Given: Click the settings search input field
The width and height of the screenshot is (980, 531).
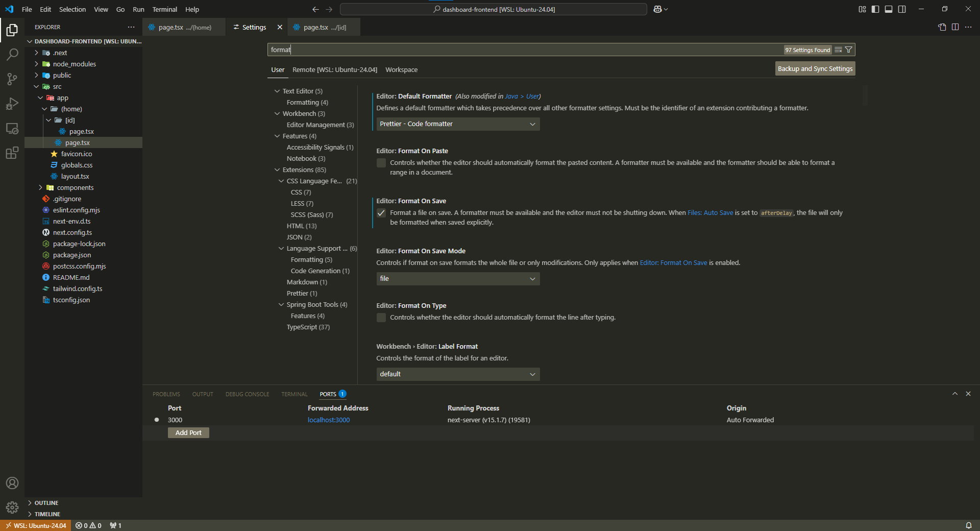Looking at the screenshot, I should coord(510,50).
